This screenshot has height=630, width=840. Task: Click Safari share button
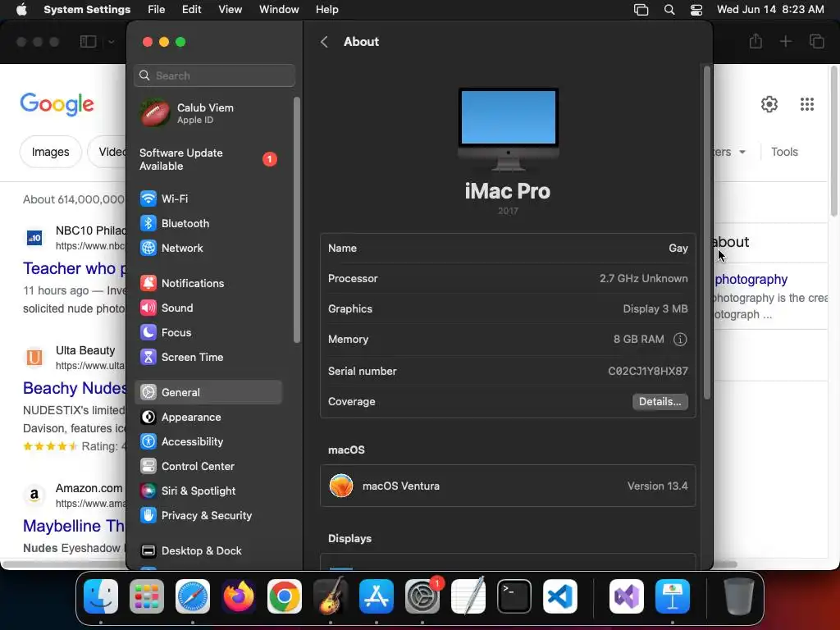coord(756,41)
